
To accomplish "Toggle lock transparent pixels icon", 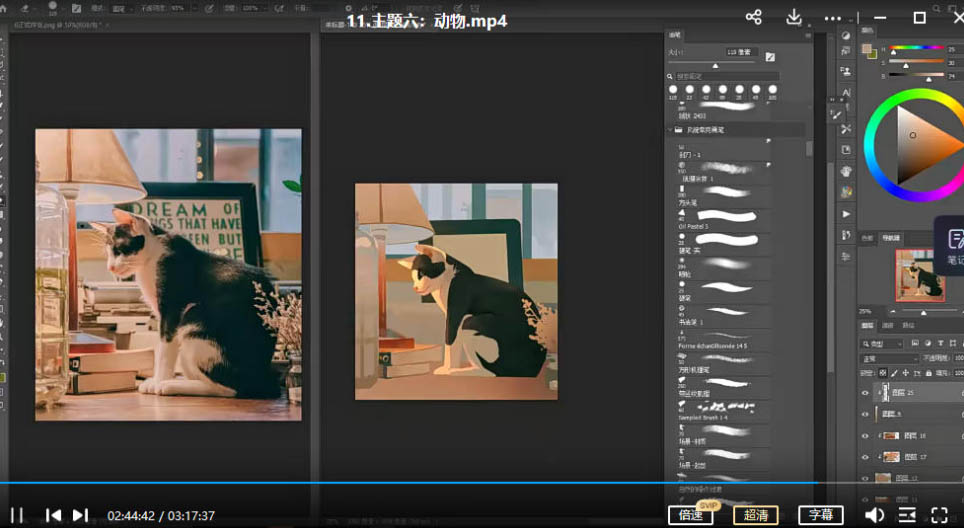I will (x=883, y=372).
